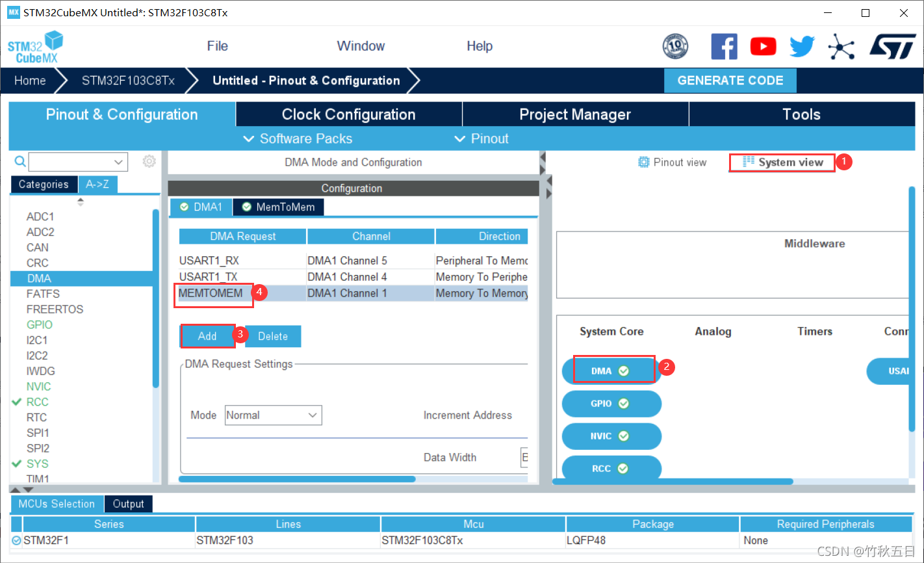The width and height of the screenshot is (924, 563).
Task: Click the DMA configuration horizontal scrollbar
Action: pos(297,479)
